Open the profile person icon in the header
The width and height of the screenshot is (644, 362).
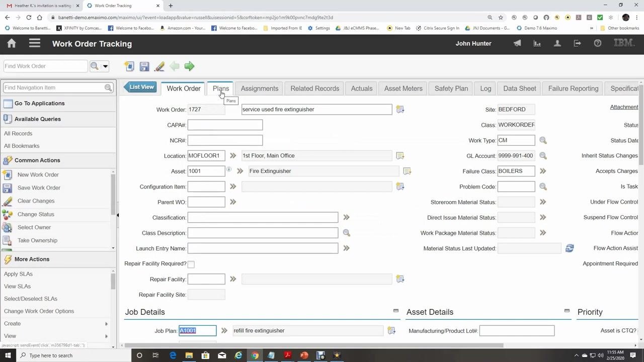pos(557,43)
